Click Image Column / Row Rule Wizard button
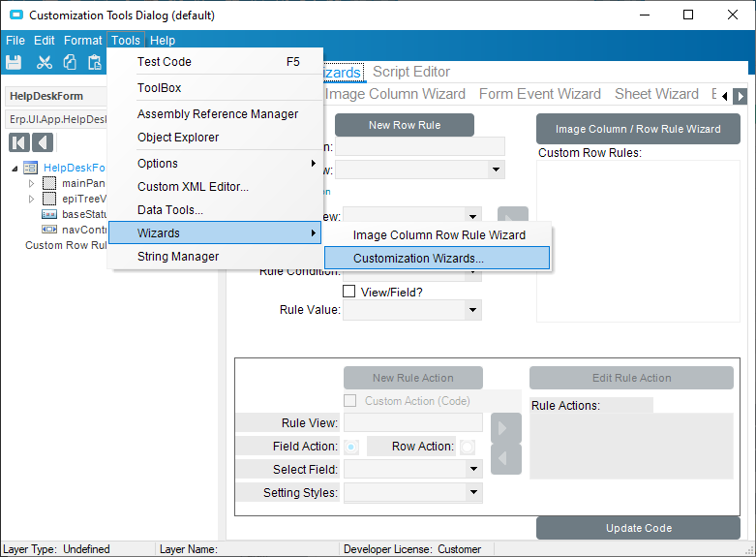This screenshot has height=557, width=756. pos(638,129)
